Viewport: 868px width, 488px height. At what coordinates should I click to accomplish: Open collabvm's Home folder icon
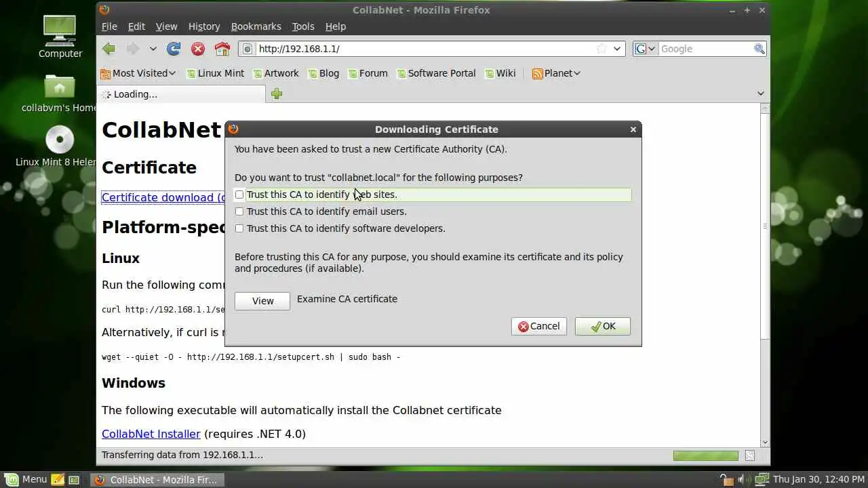pos(60,93)
